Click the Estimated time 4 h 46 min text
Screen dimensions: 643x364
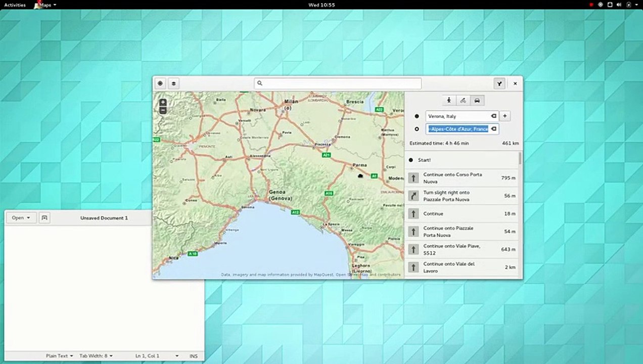coord(439,144)
